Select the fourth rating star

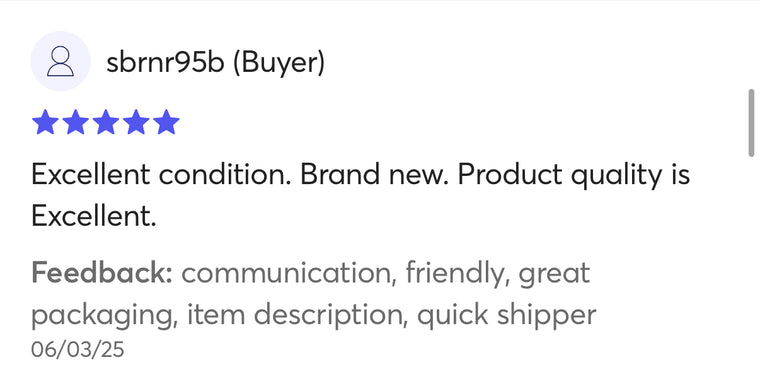[136, 122]
